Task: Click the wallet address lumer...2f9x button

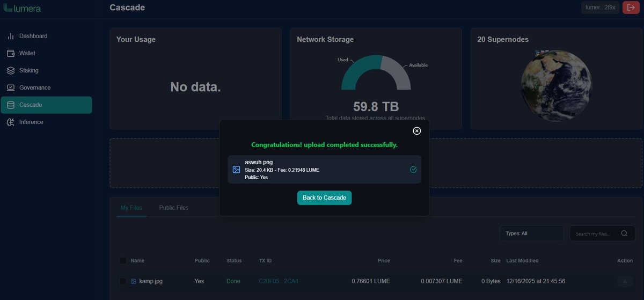Action: tap(601, 8)
